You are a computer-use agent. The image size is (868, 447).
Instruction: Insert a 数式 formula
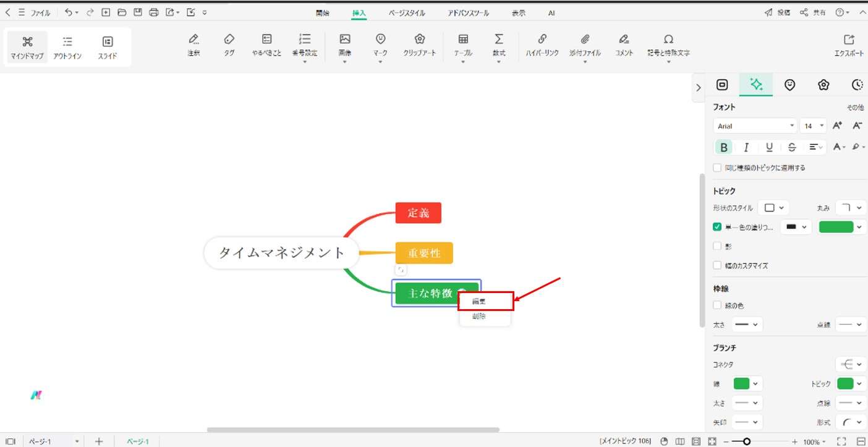coord(499,47)
